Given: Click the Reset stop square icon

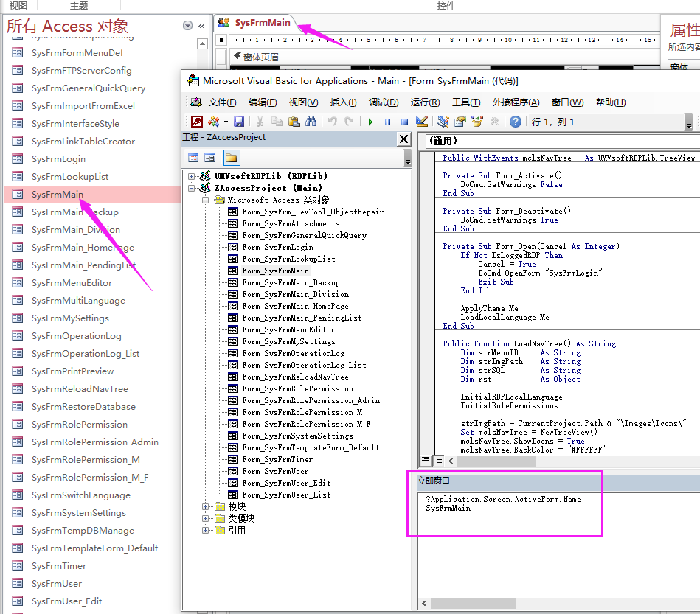Looking at the screenshot, I should [x=404, y=122].
